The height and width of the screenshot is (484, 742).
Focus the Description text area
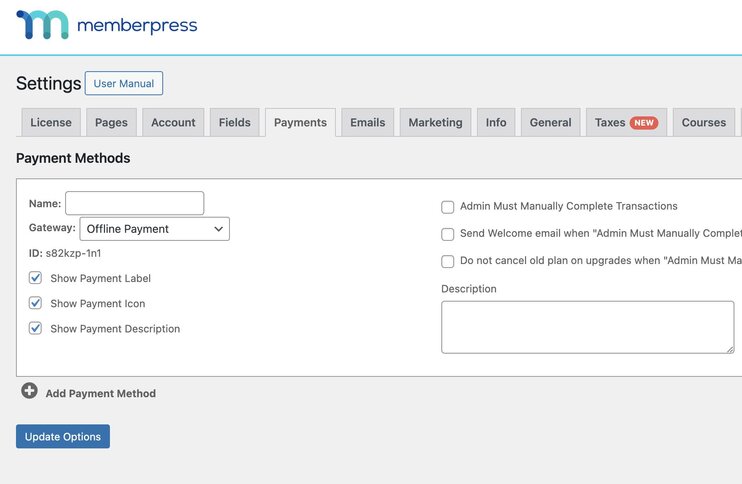pos(587,327)
